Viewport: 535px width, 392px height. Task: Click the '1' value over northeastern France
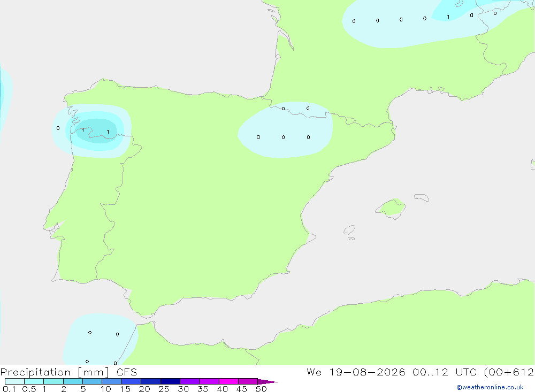pos(448,17)
